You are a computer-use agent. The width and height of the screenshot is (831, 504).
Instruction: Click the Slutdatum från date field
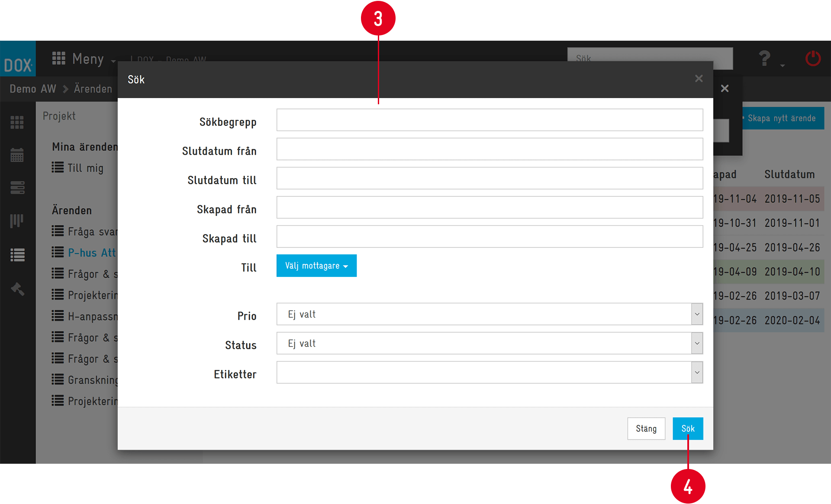point(489,149)
